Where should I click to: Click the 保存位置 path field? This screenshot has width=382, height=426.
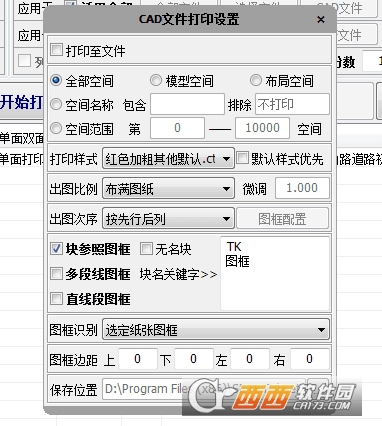tap(203, 389)
